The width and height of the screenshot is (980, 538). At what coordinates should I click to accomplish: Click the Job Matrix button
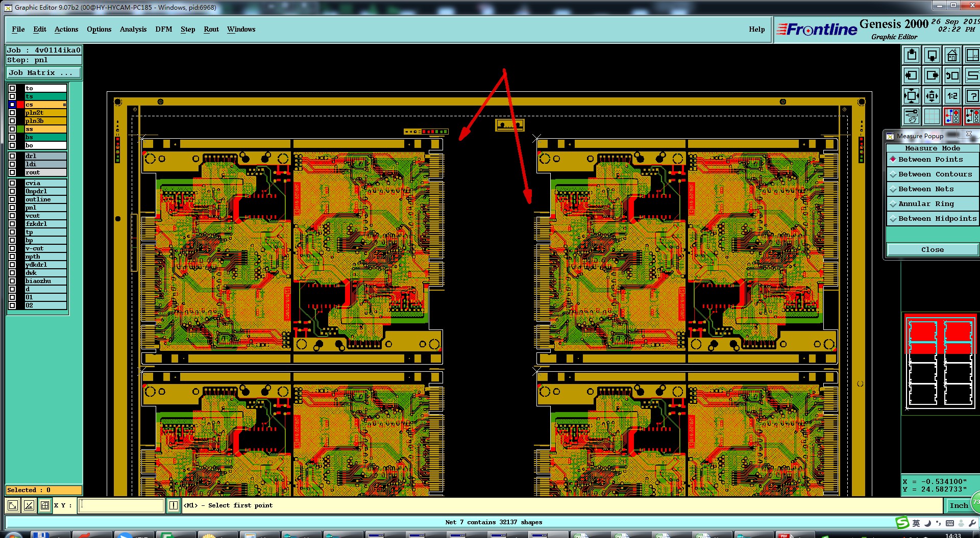click(44, 73)
